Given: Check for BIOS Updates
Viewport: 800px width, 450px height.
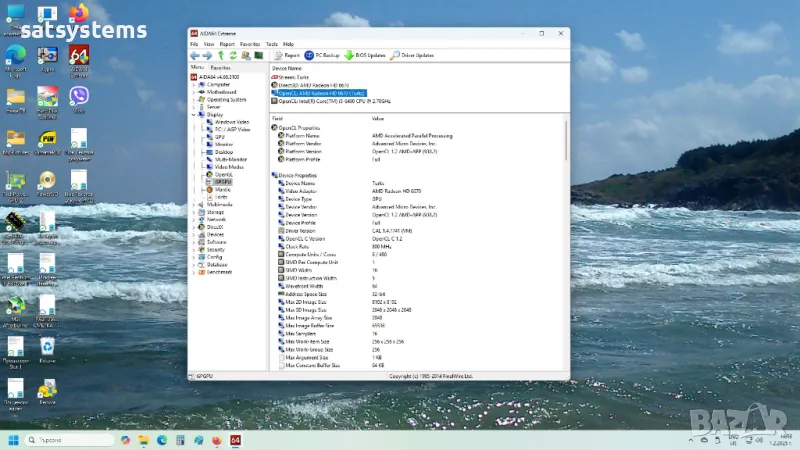Looking at the screenshot, I should tap(364, 55).
